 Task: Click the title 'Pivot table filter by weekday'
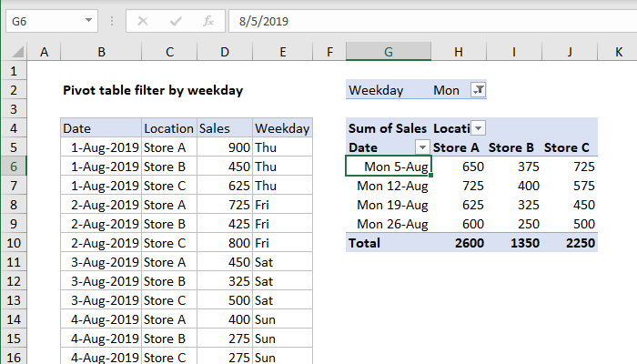[153, 90]
